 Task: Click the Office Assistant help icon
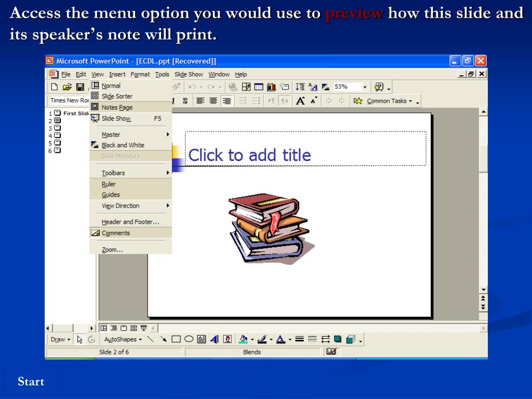click(379, 87)
